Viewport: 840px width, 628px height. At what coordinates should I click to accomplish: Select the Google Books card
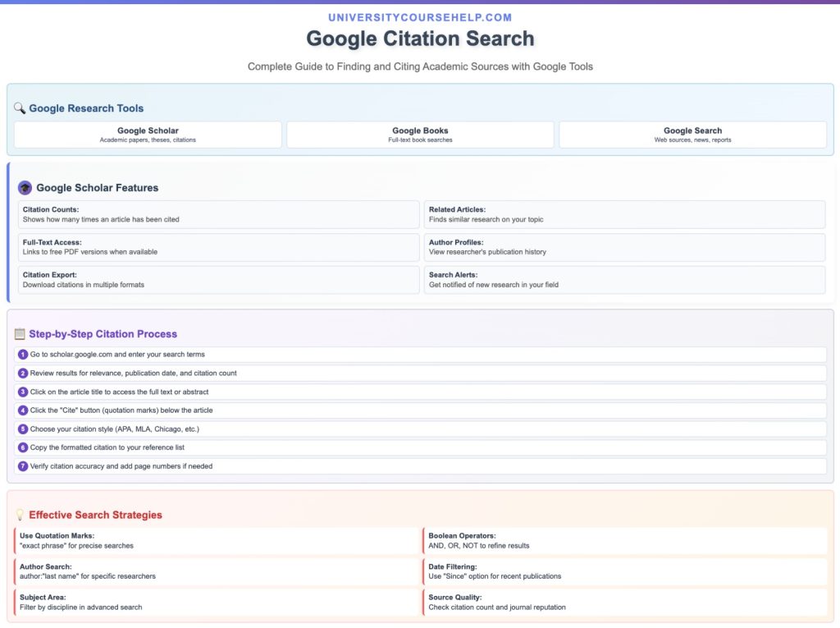pos(420,135)
